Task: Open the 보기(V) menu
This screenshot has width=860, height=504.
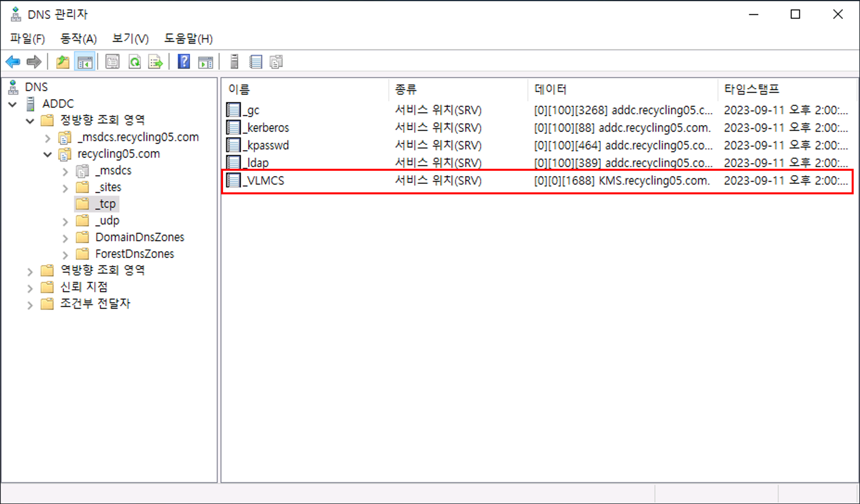Action: coord(130,39)
